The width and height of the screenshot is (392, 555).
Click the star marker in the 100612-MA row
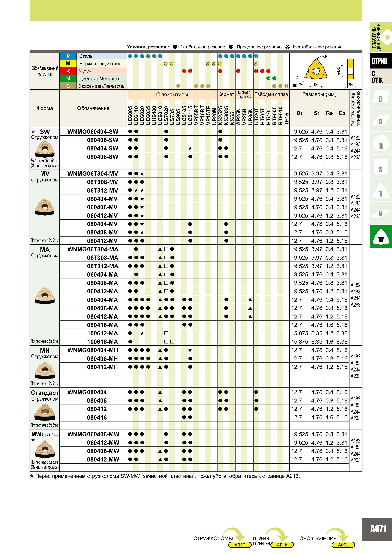(142, 333)
